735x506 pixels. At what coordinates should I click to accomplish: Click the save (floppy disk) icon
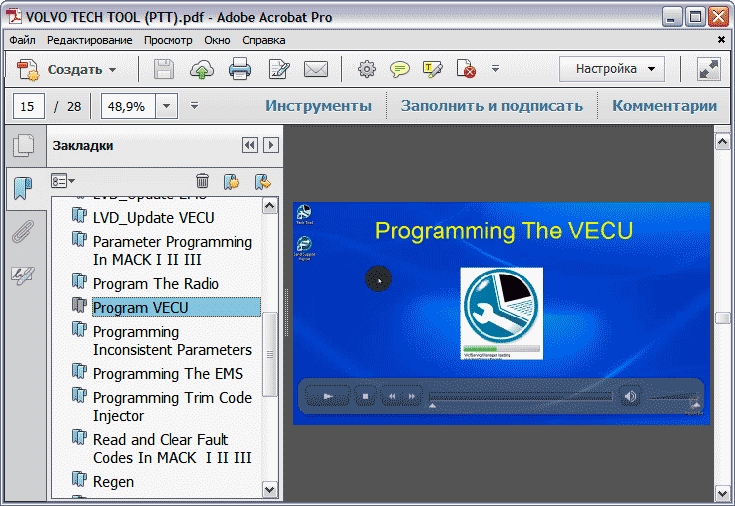[164, 69]
